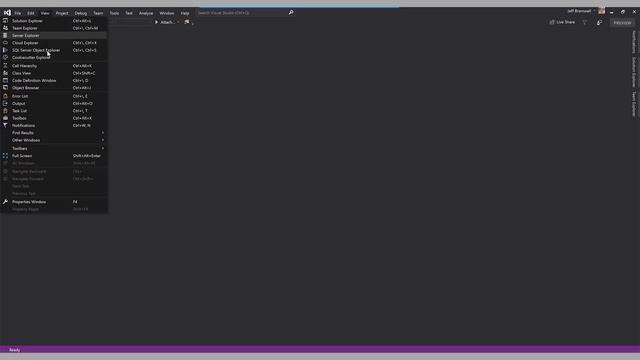Screen dimensions: 640x360
Task: Show the Output window entry
Action: 54,104
